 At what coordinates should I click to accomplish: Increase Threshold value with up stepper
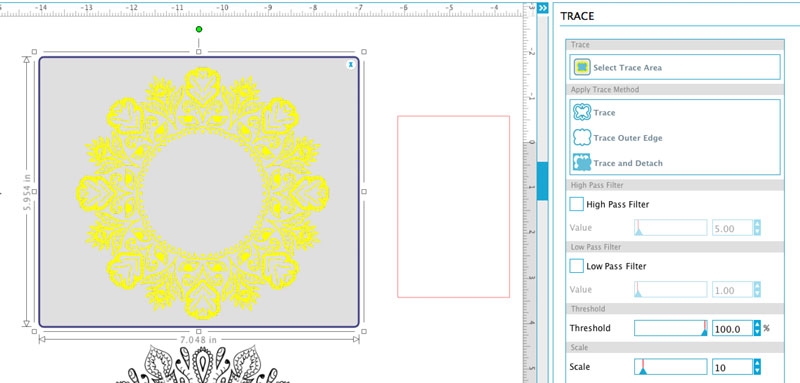pos(757,324)
